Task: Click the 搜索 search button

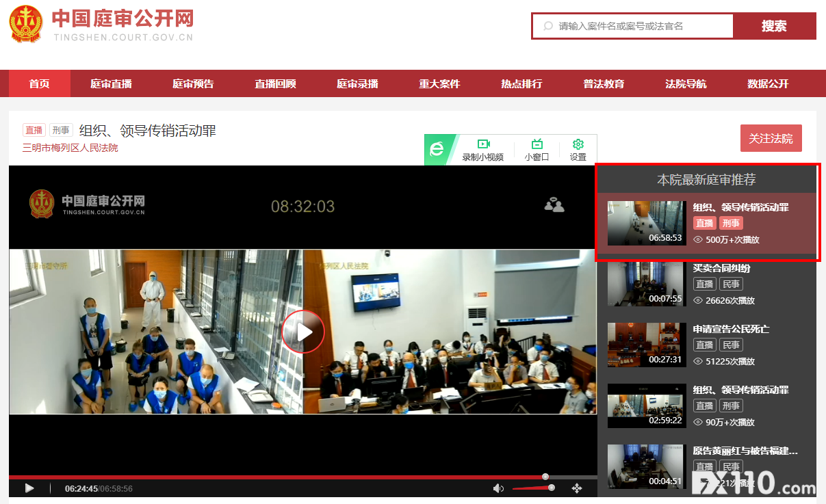Action: (774, 26)
